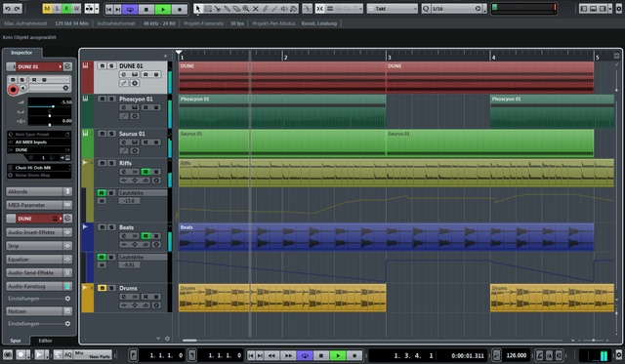
Task: Toggle global Write automation W button
Action: click(76, 9)
